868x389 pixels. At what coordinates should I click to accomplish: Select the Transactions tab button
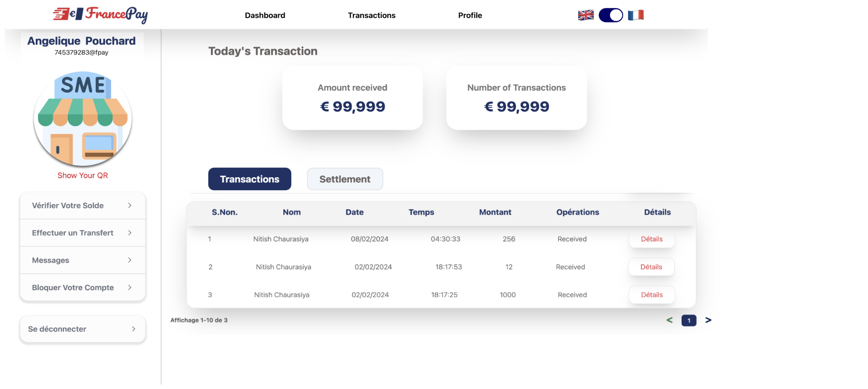click(x=250, y=179)
